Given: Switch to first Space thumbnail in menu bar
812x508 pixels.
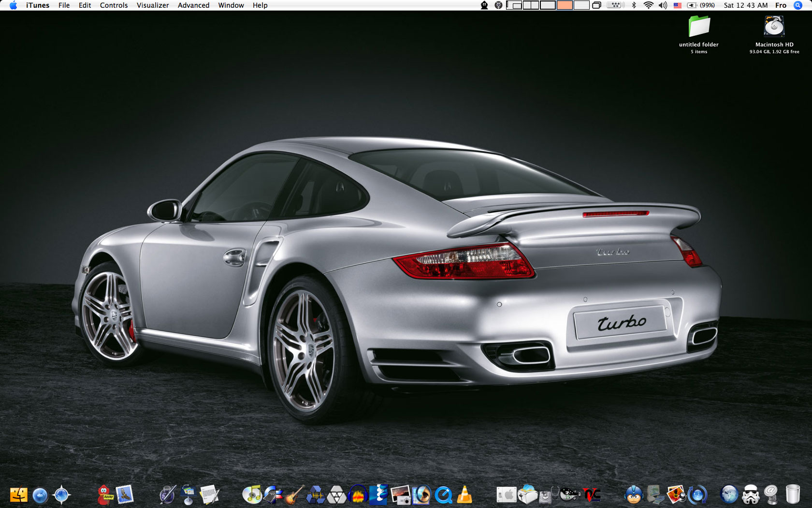Looking at the screenshot, I should 514,5.
